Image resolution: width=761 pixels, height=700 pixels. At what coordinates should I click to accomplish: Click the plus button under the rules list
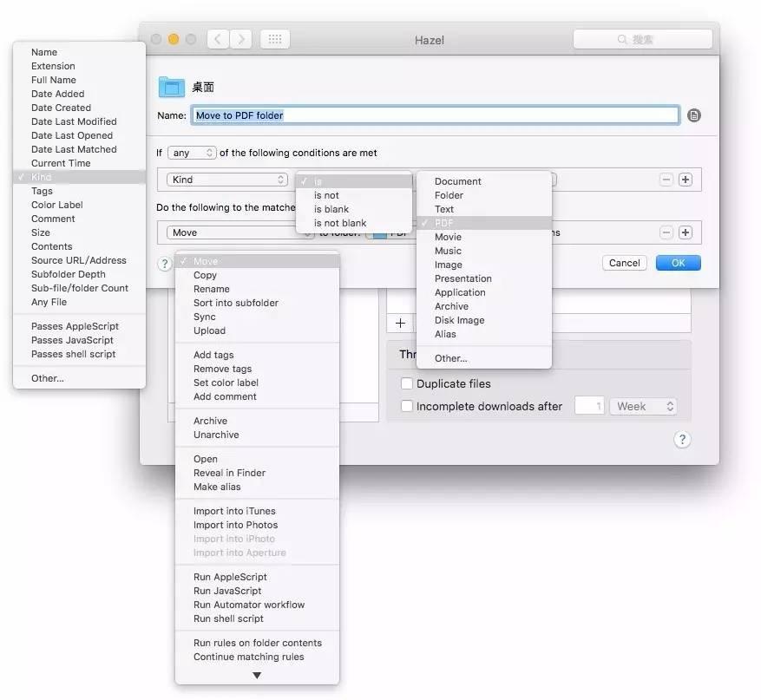click(x=400, y=323)
